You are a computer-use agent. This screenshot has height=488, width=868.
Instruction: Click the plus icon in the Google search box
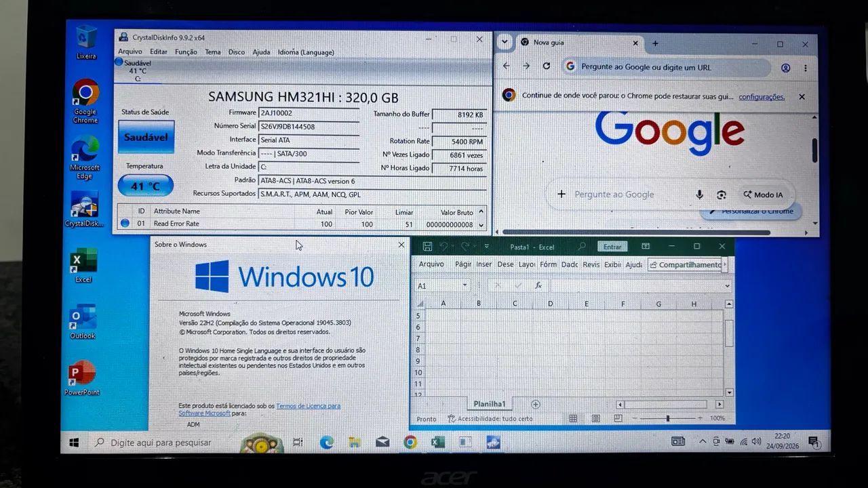click(x=561, y=194)
